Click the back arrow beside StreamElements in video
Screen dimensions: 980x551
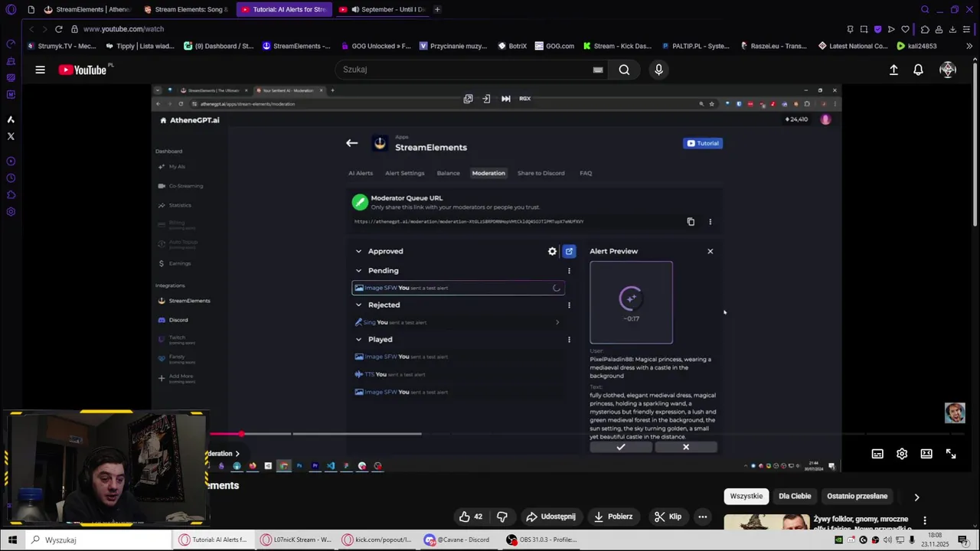351,143
